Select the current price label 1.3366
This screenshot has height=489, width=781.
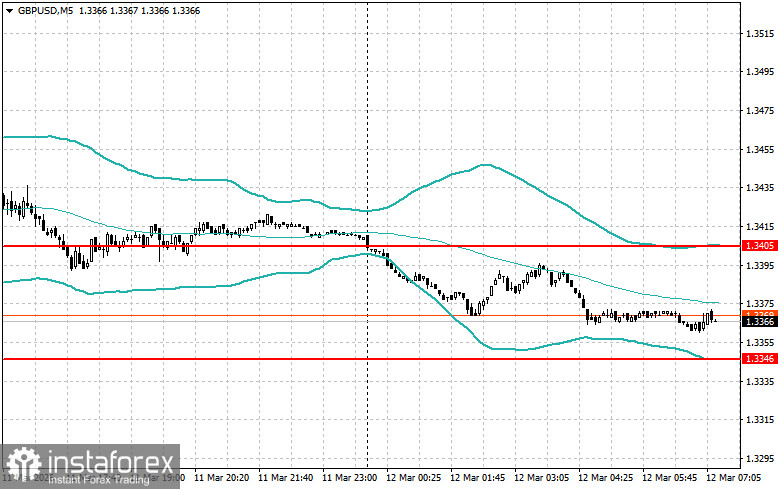(760, 322)
